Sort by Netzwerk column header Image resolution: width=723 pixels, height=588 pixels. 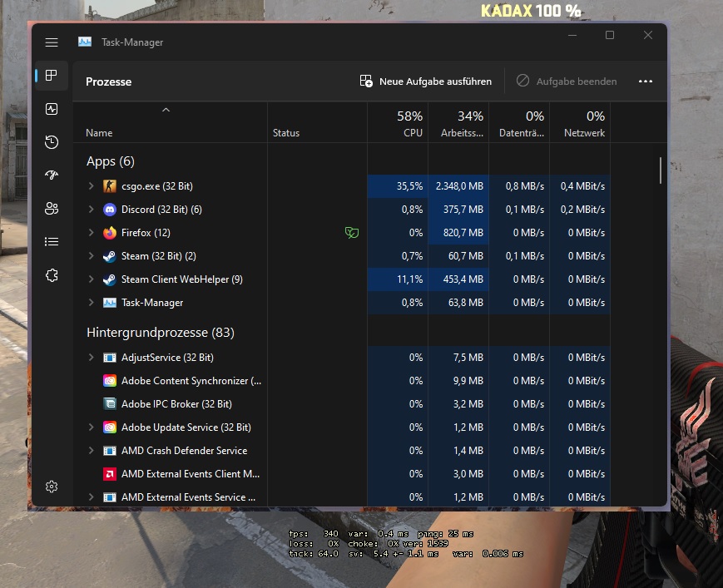(x=581, y=123)
